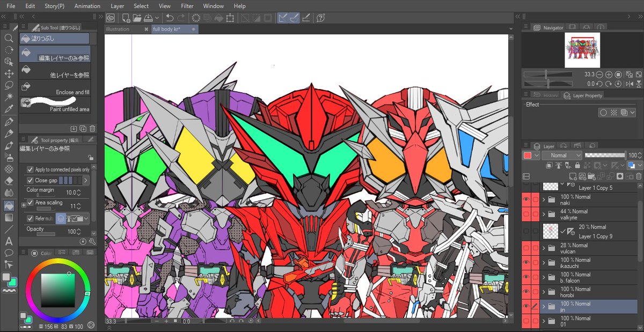644x332 pixels.
Task: Open the History panel tab
Action: 546,95
